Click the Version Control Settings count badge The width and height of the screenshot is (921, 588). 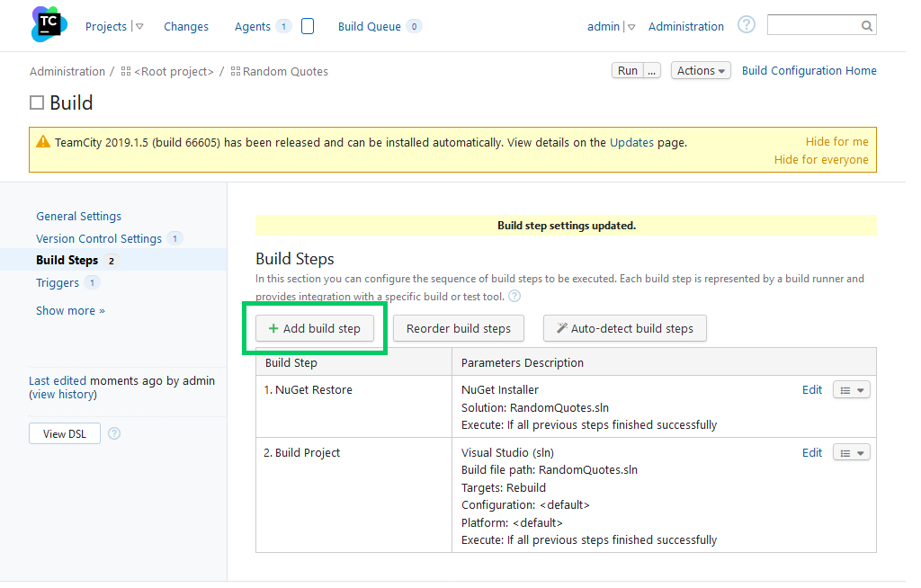174,238
